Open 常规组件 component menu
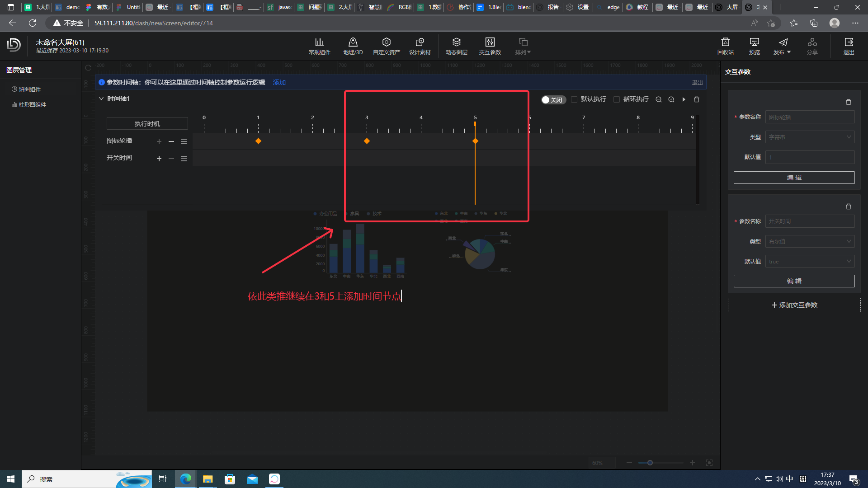Viewport: 868px width, 488px height. (x=319, y=47)
